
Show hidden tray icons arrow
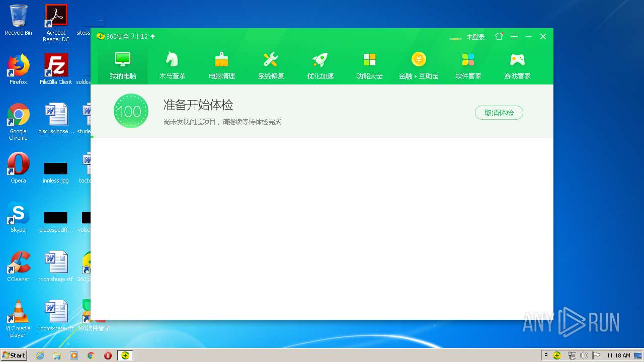(x=546, y=355)
